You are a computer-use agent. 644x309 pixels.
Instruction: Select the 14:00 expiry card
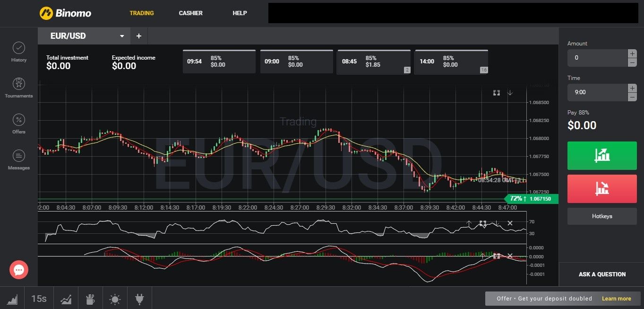click(x=451, y=62)
